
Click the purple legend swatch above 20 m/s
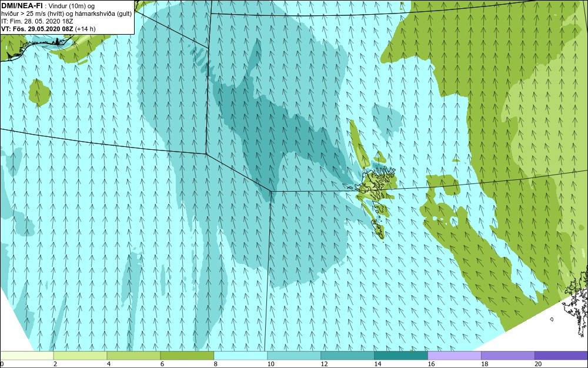click(561, 356)
